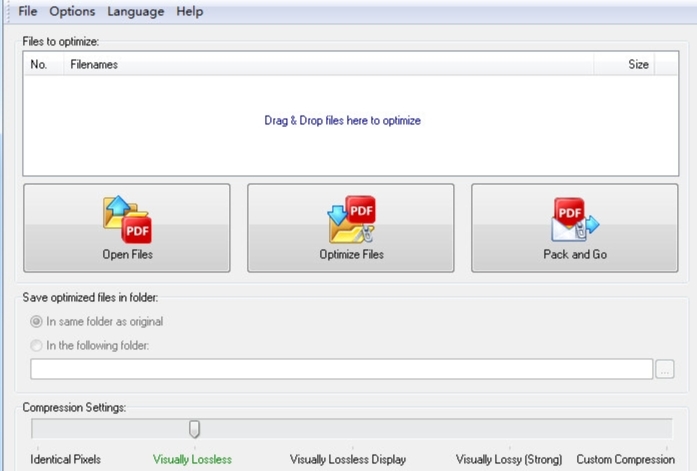Sort by the Size column header
This screenshot has width=697, height=471.
point(624,64)
